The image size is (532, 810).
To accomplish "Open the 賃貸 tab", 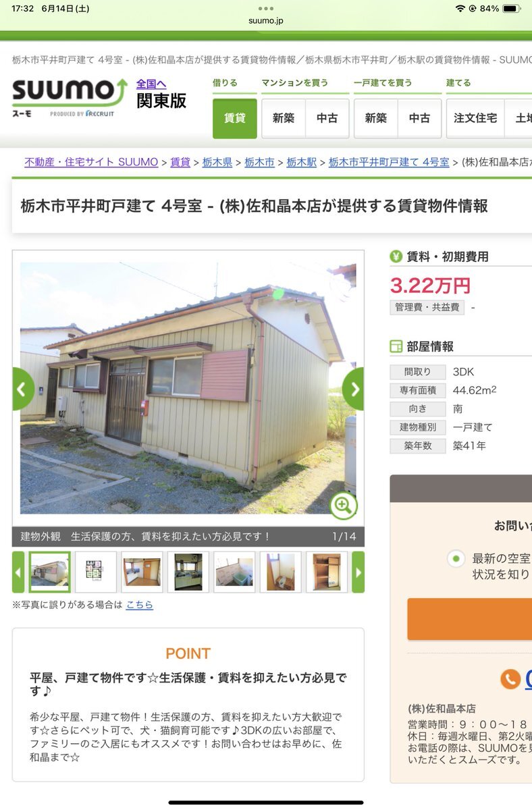I will click(235, 118).
